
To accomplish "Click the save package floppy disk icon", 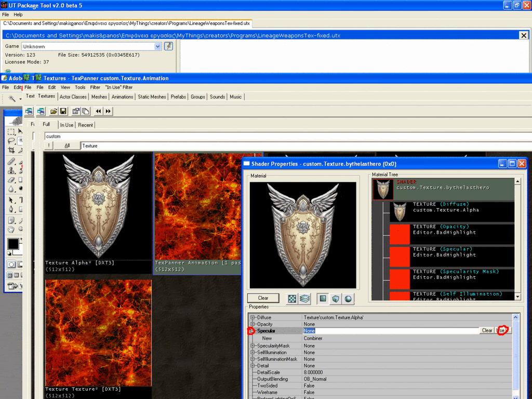I will pos(63,111).
